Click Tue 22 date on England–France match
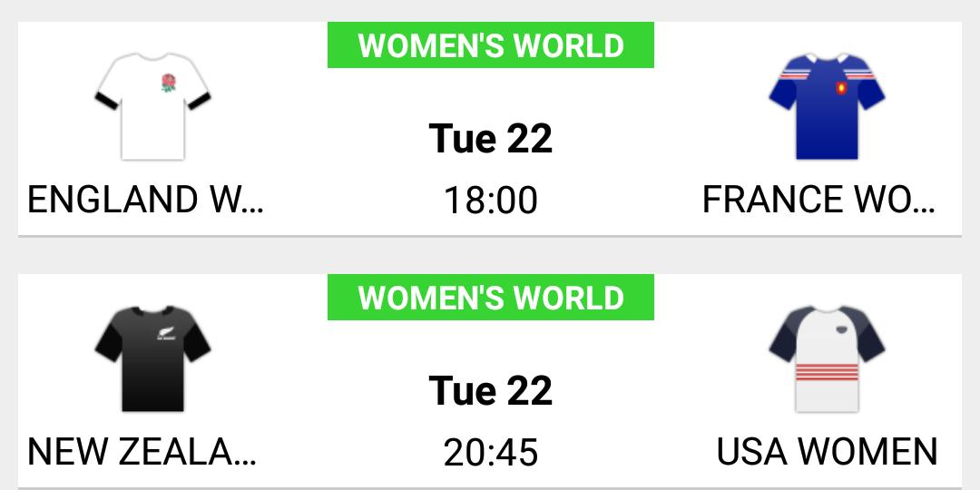 [x=491, y=139]
